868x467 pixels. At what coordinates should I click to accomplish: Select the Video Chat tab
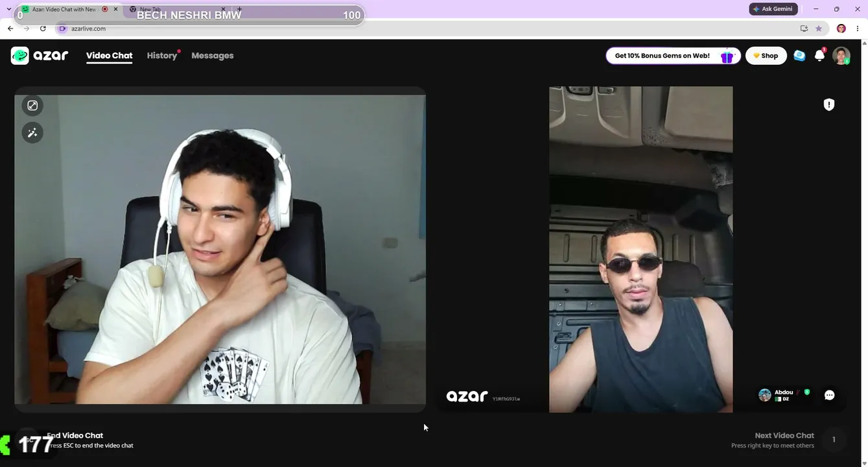click(109, 56)
